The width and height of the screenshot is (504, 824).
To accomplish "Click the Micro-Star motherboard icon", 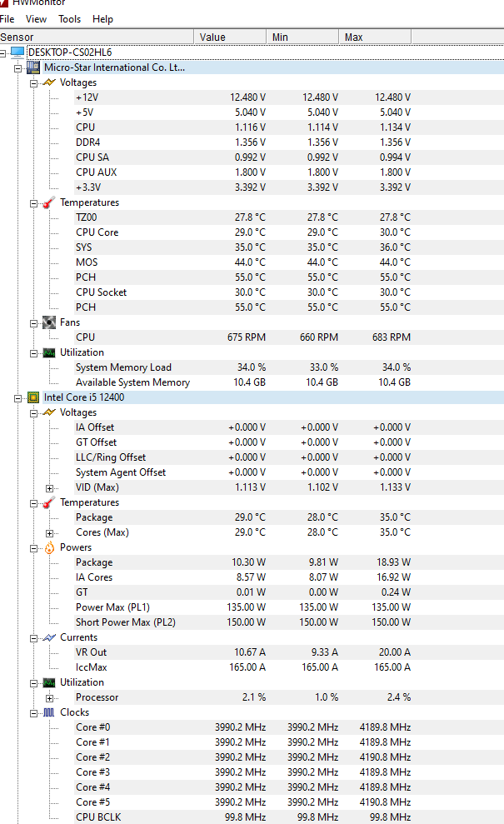I will [x=33, y=67].
